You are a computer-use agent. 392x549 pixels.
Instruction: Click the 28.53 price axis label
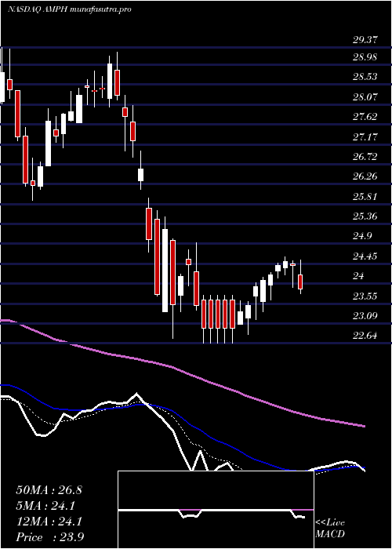365,77
